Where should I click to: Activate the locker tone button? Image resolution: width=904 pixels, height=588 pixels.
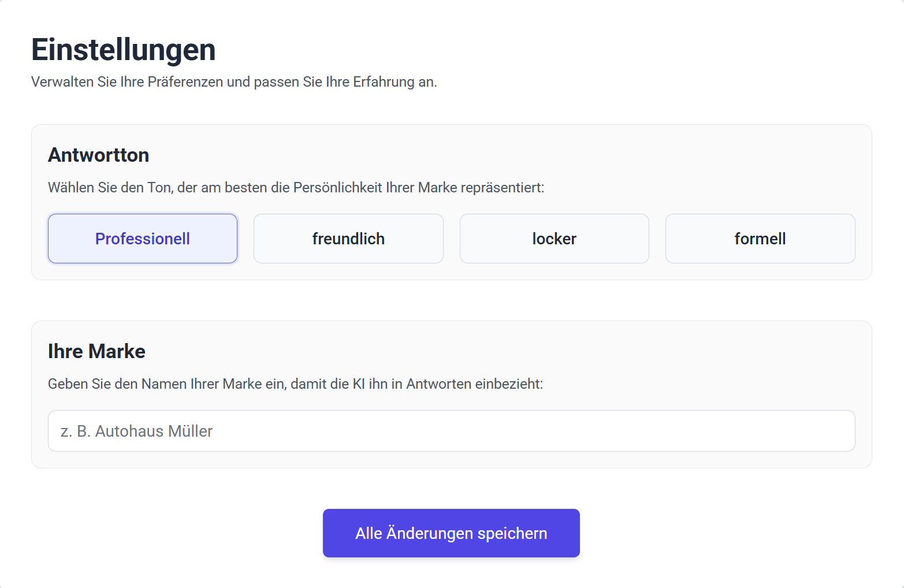point(554,239)
